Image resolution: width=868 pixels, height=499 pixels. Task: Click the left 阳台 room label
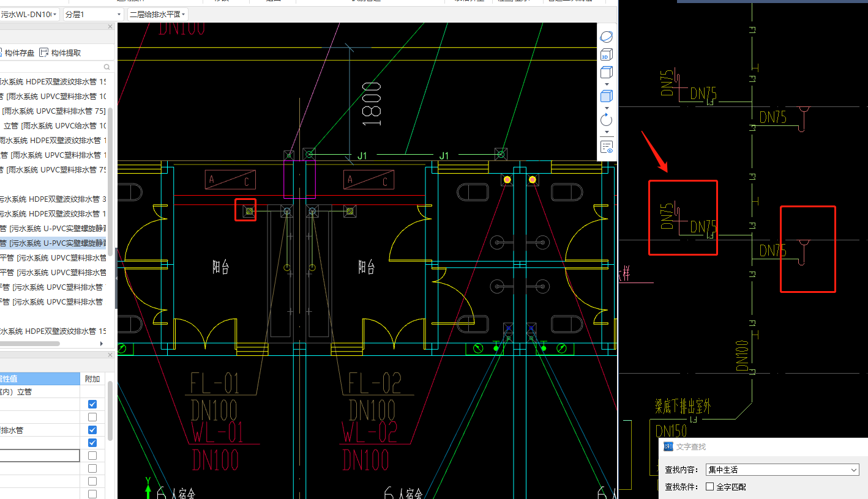click(x=220, y=267)
